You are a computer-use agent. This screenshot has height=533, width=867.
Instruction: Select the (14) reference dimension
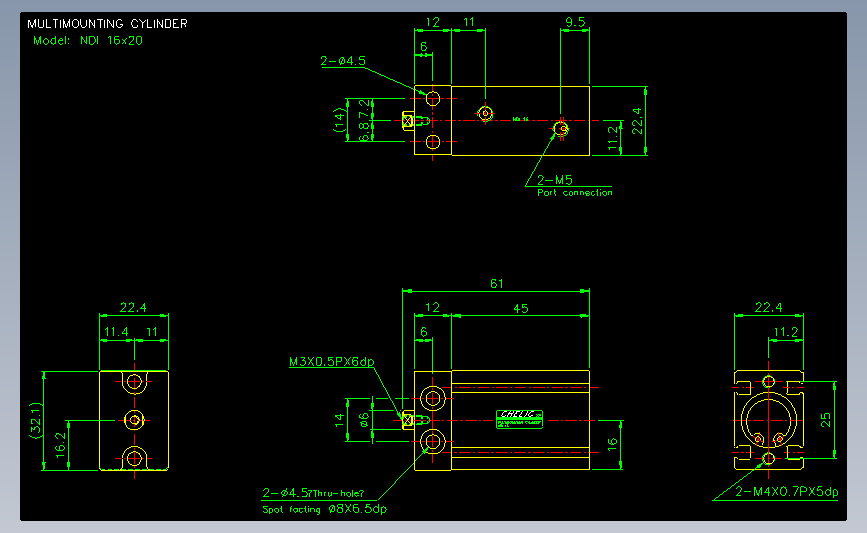point(339,120)
